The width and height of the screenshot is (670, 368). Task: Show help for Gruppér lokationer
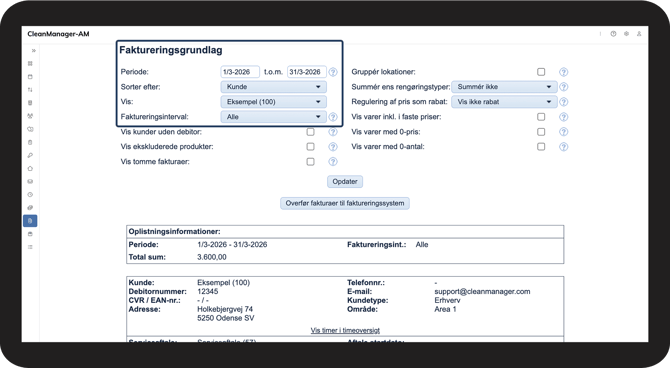pos(564,72)
